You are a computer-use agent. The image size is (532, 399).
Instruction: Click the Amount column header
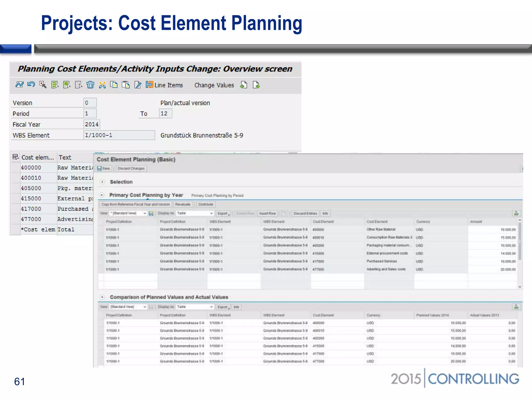pos(476,222)
